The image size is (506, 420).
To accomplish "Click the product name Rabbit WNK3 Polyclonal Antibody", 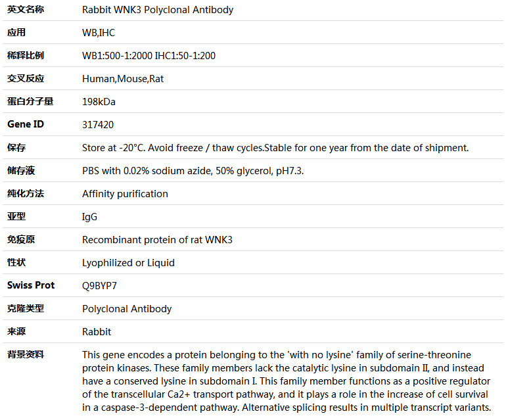I will [158, 10].
